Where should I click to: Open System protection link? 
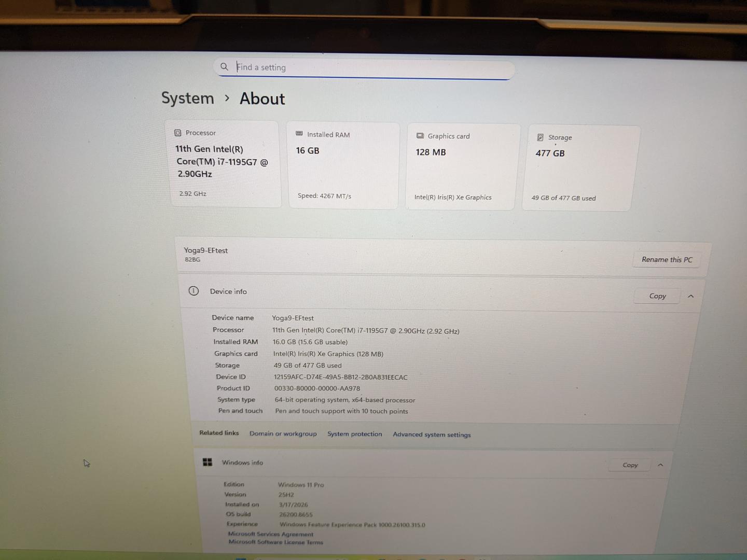coord(355,434)
